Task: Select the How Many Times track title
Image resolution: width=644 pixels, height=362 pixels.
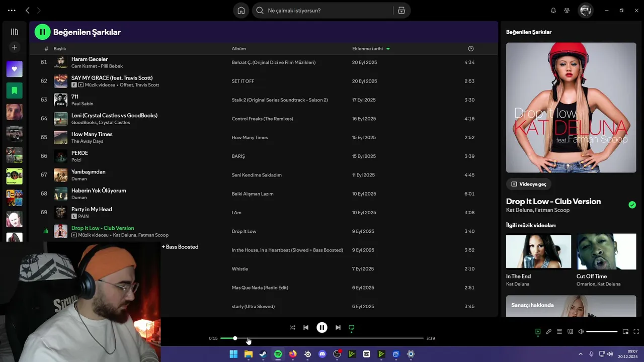Action: pos(92,134)
